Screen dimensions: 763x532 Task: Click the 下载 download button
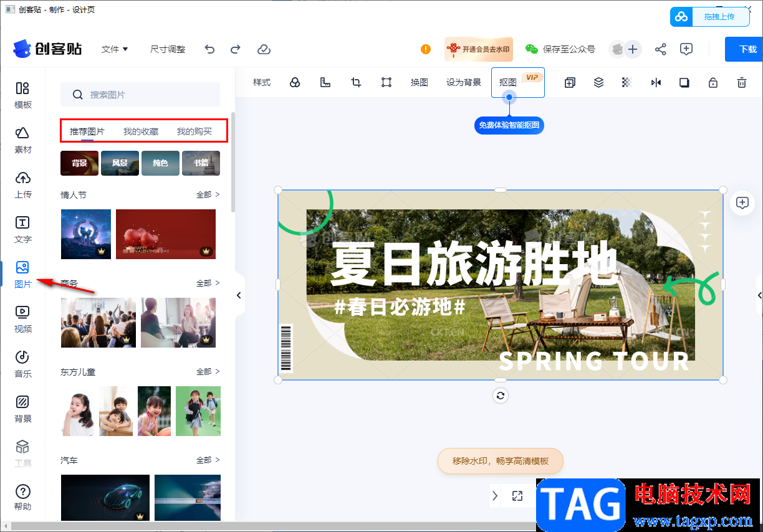point(744,49)
